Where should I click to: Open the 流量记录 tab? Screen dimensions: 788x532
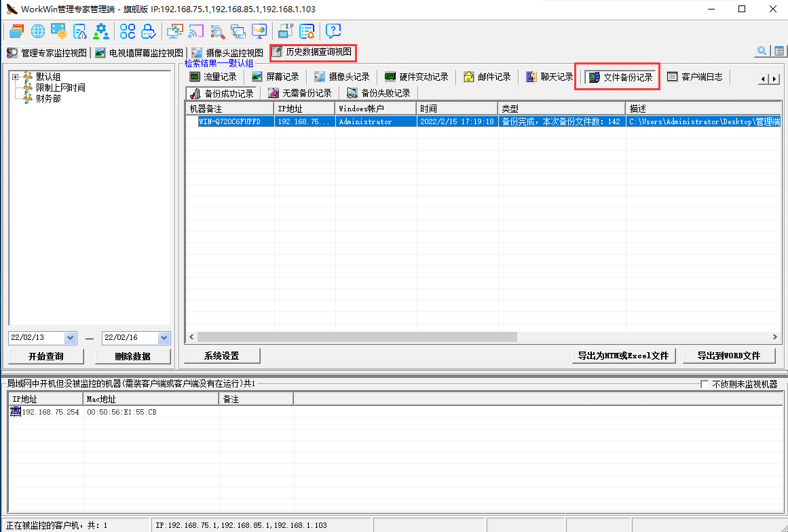click(x=213, y=77)
